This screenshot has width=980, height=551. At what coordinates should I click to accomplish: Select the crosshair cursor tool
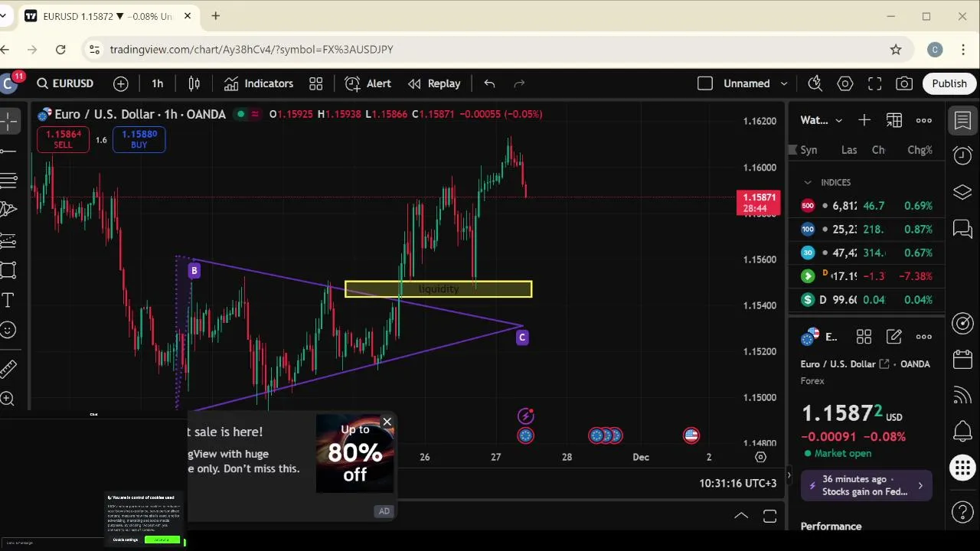pos(8,121)
